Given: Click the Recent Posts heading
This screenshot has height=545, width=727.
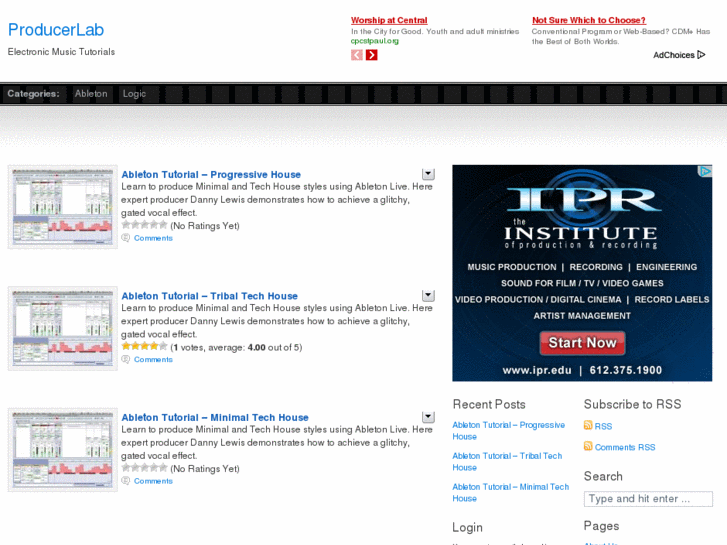Looking at the screenshot, I should pos(489,404).
